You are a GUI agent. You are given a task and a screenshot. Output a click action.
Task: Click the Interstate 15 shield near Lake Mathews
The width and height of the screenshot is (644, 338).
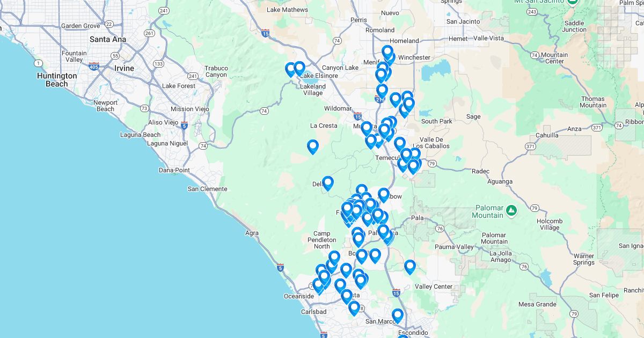[x=265, y=34]
